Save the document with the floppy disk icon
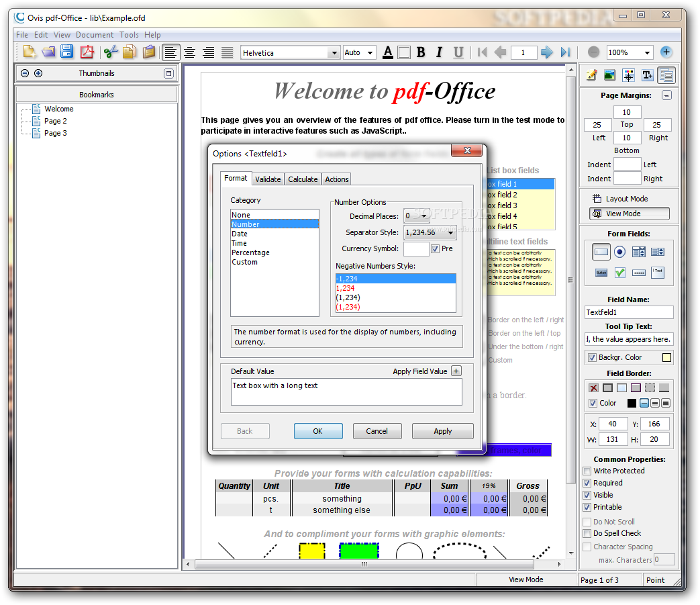The width and height of the screenshot is (700, 605). pyautogui.click(x=67, y=52)
